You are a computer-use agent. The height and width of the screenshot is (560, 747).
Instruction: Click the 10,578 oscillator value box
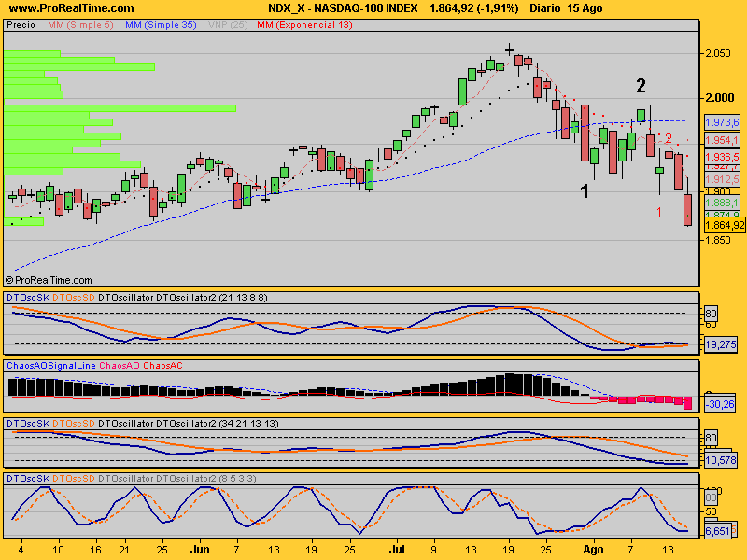(x=720, y=460)
